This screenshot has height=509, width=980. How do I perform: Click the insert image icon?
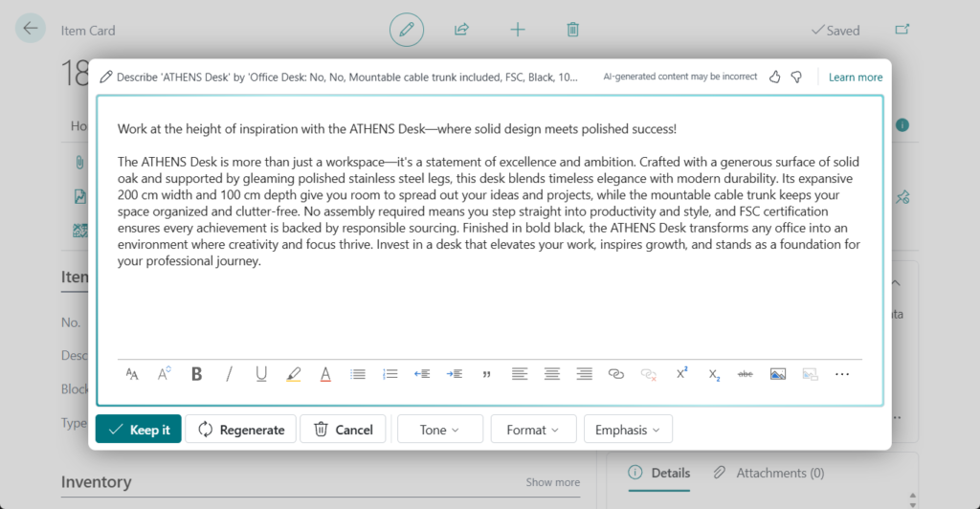pos(777,374)
